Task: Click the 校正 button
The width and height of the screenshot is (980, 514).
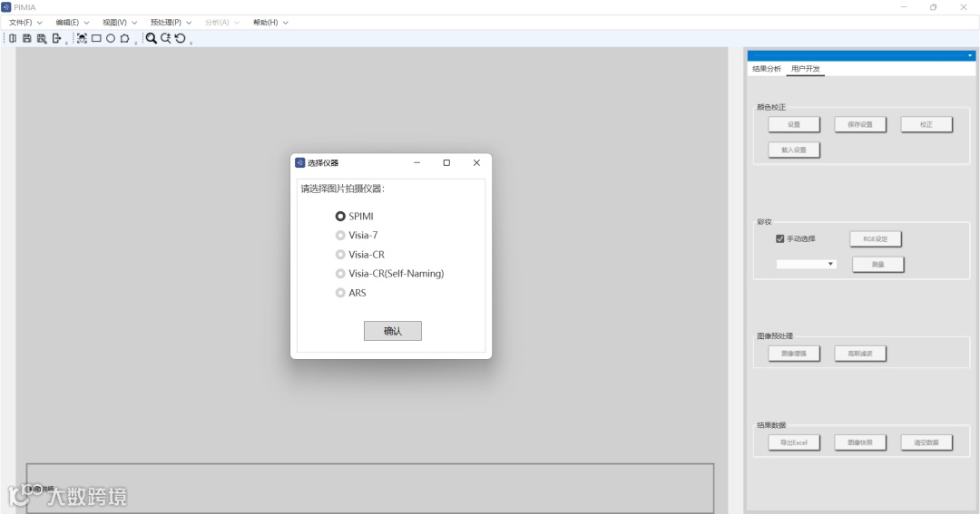Action: point(926,124)
